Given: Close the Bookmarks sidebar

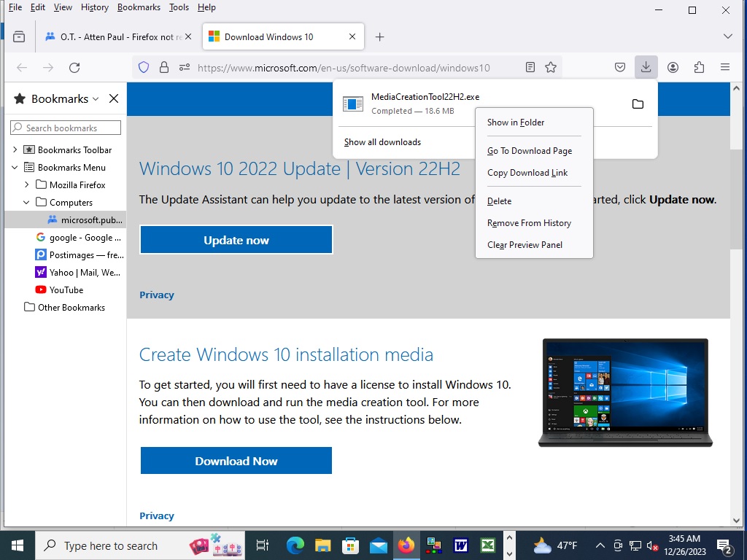Looking at the screenshot, I should coord(113,98).
